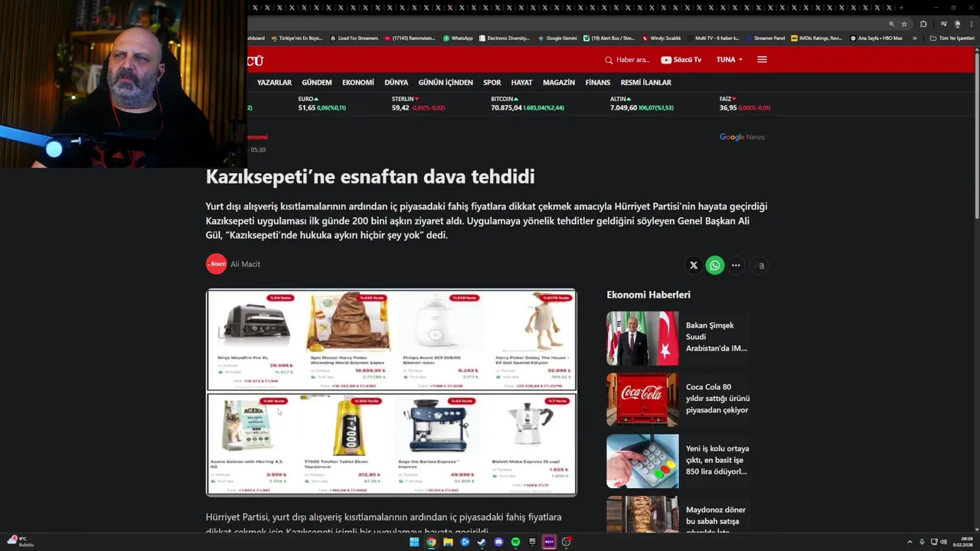Open Coca Cola 80 yıldır news
This screenshot has height=551, width=980.
[717, 399]
